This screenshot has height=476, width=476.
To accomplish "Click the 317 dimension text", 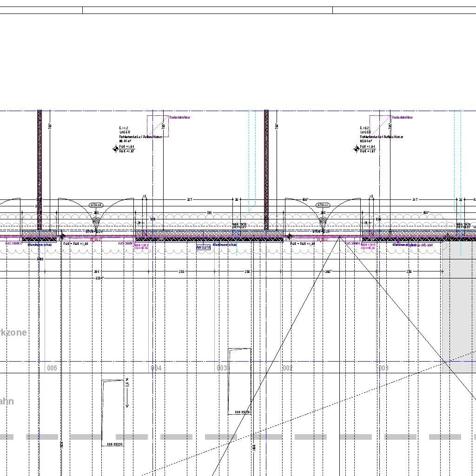I will coord(415,200).
